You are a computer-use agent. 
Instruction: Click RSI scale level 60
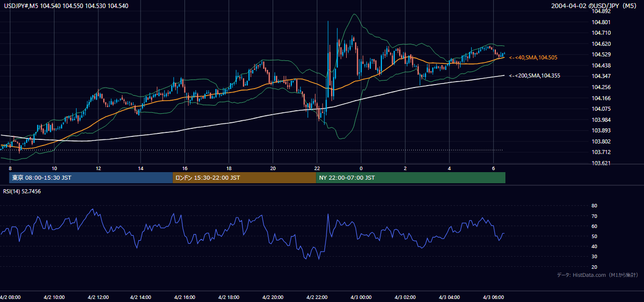[594, 226]
